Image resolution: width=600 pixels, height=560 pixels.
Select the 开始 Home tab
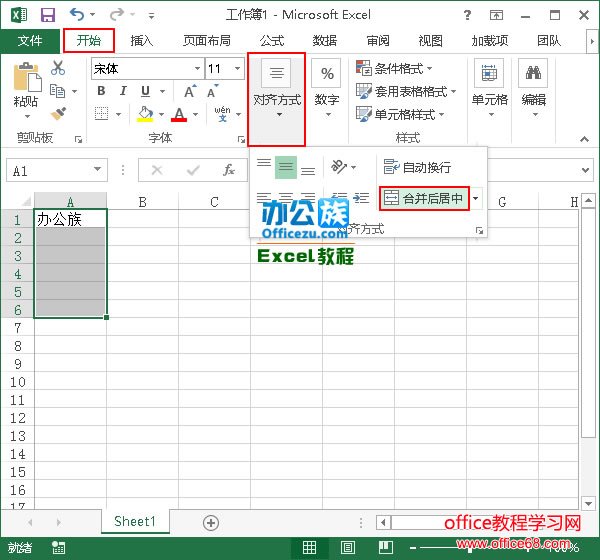(x=89, y=40)
